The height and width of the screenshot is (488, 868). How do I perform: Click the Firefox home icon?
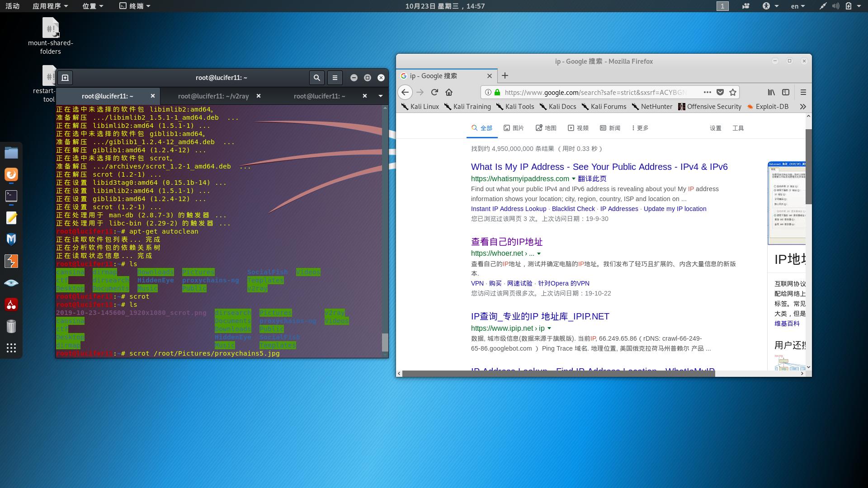pyautogui.click(x=449, y=92)
